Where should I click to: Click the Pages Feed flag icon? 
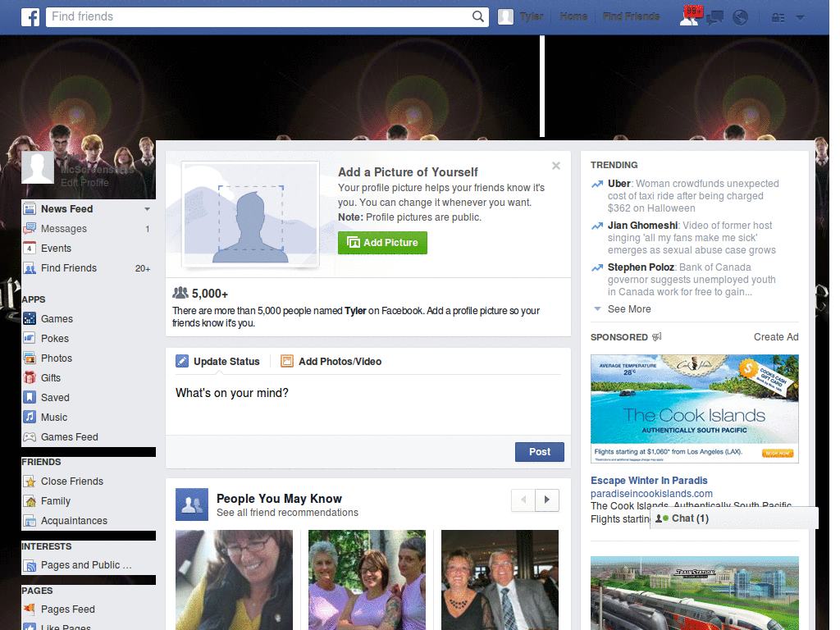[x=30, y=609]
